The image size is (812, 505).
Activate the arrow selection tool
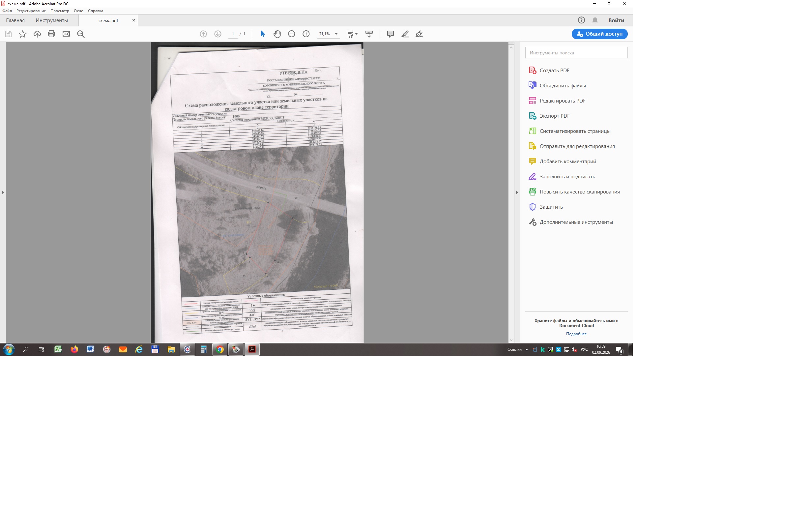click(x=262, y=34)
